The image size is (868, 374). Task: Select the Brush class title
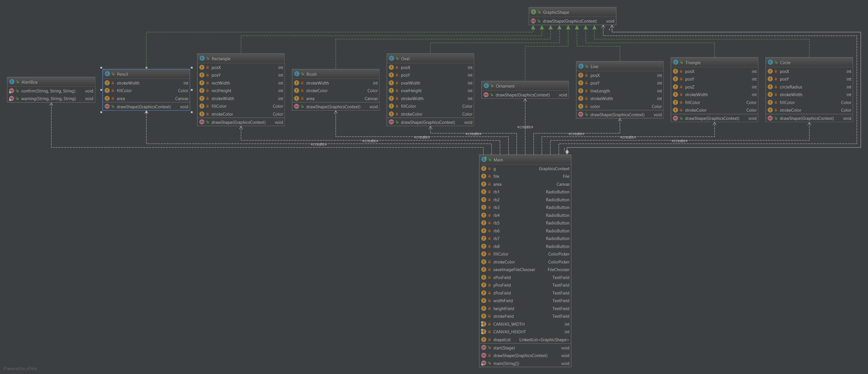pyautogui.click(x=311, y=74)
